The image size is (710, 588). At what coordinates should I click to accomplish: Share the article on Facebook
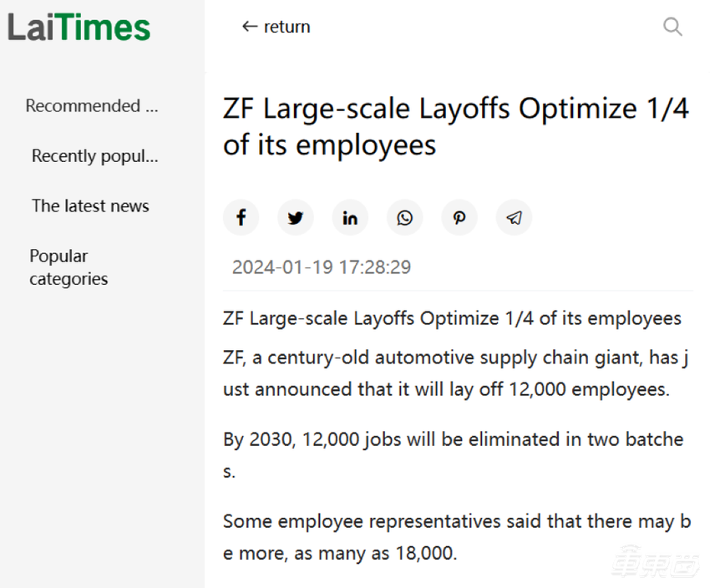coord(241,218)
